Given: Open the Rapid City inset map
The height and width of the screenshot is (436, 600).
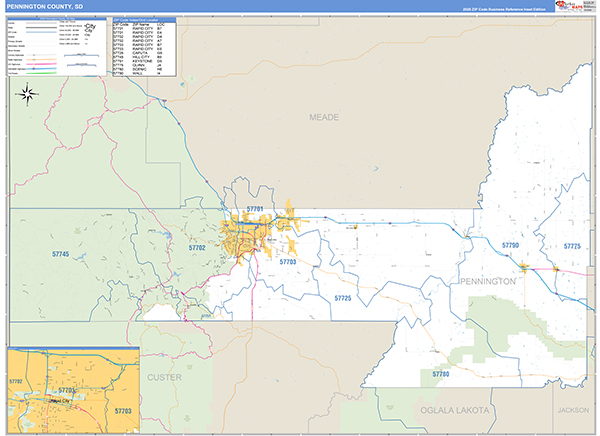Looking at the screenshot, I should pyautogui.click(x=72, y=389).
